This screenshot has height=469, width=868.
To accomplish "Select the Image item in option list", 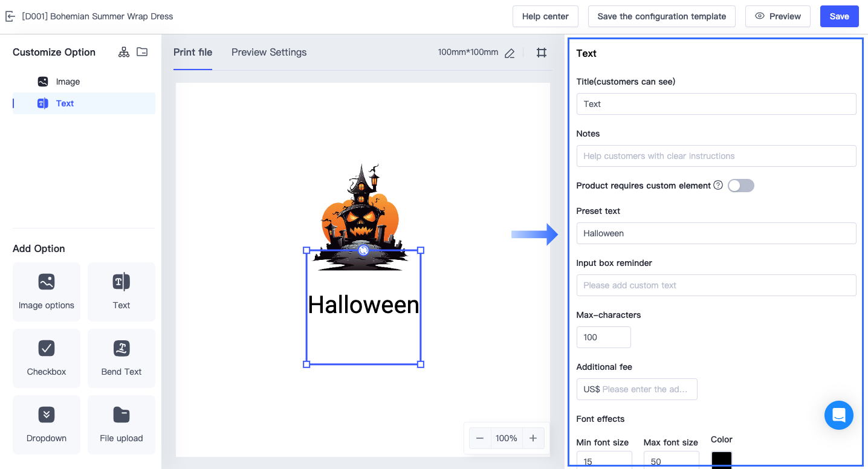I will (68, 82).
